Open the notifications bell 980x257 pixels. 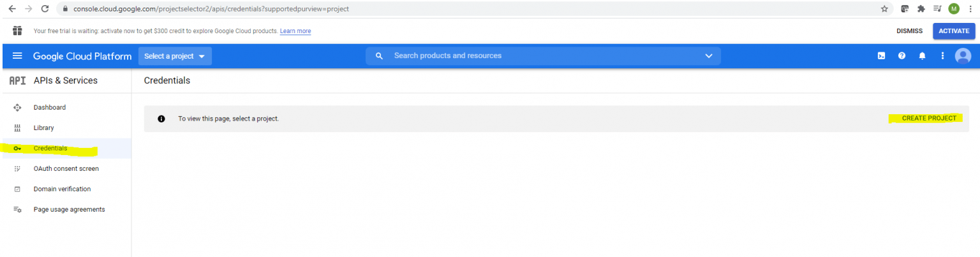click(x=922, y=56)
